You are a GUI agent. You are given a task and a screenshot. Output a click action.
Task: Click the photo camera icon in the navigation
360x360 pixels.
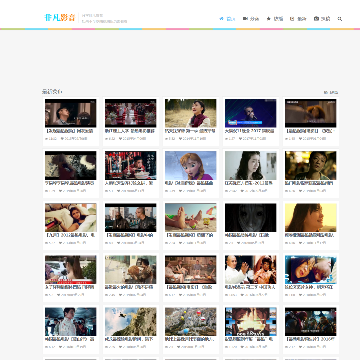[316, 19]
